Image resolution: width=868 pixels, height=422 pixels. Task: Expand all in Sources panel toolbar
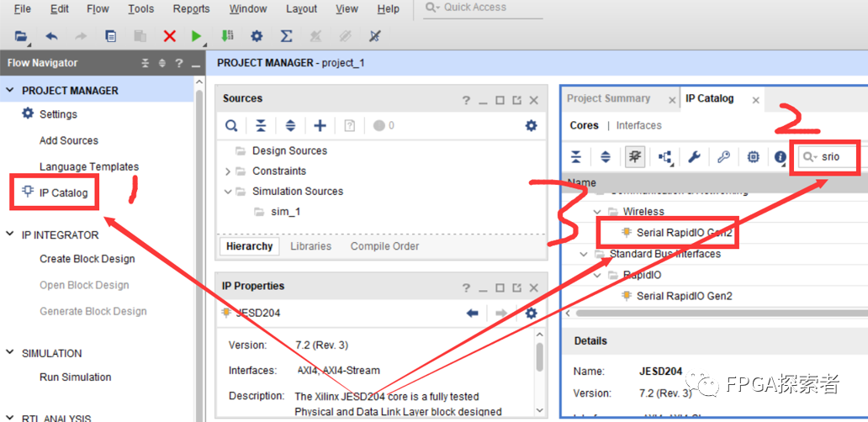(x=290, y=125)
